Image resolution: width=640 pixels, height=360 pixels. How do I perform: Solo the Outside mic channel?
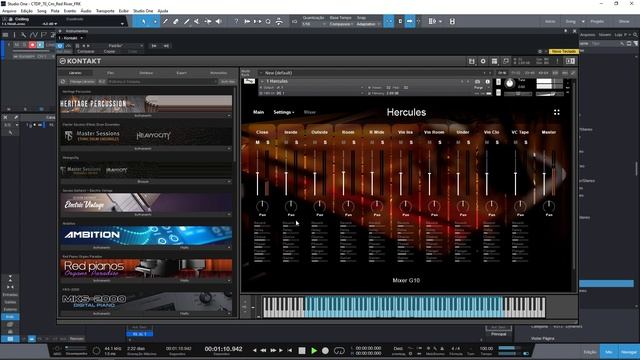[x=325, y=142]
